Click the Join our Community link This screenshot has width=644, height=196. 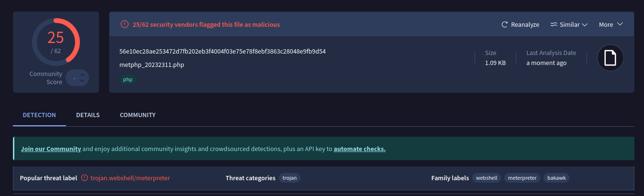coord(51,149)
